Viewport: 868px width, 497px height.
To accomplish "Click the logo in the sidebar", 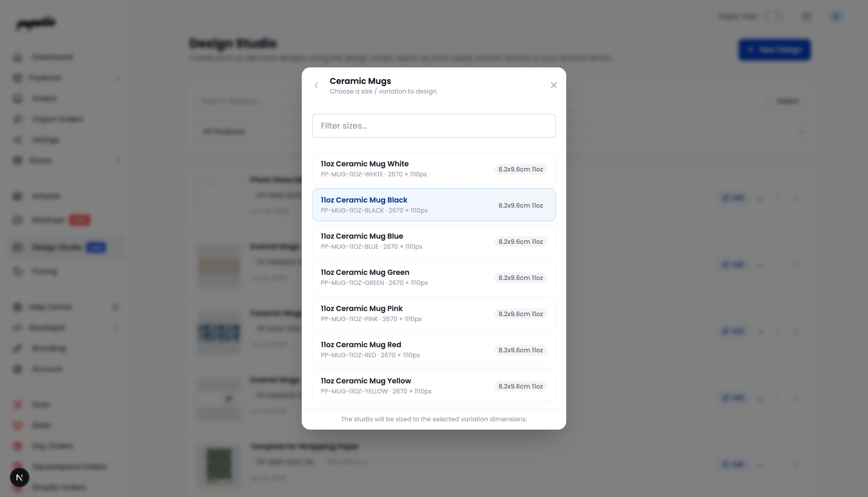I will 36,24.
